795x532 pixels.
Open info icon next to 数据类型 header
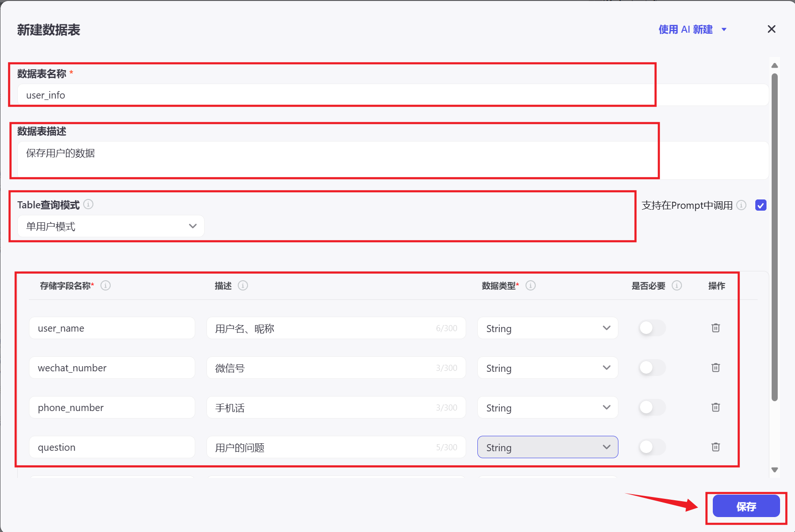(531, 285)
